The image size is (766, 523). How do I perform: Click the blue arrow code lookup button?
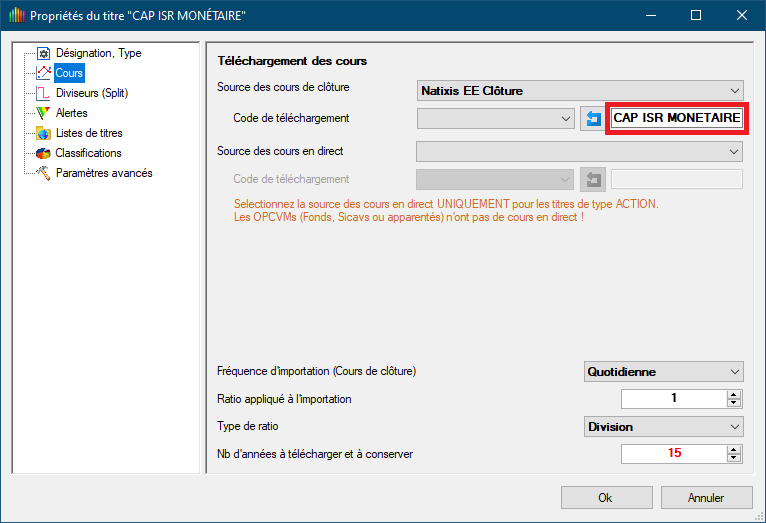pyautogui.click(x=592, y=118)
